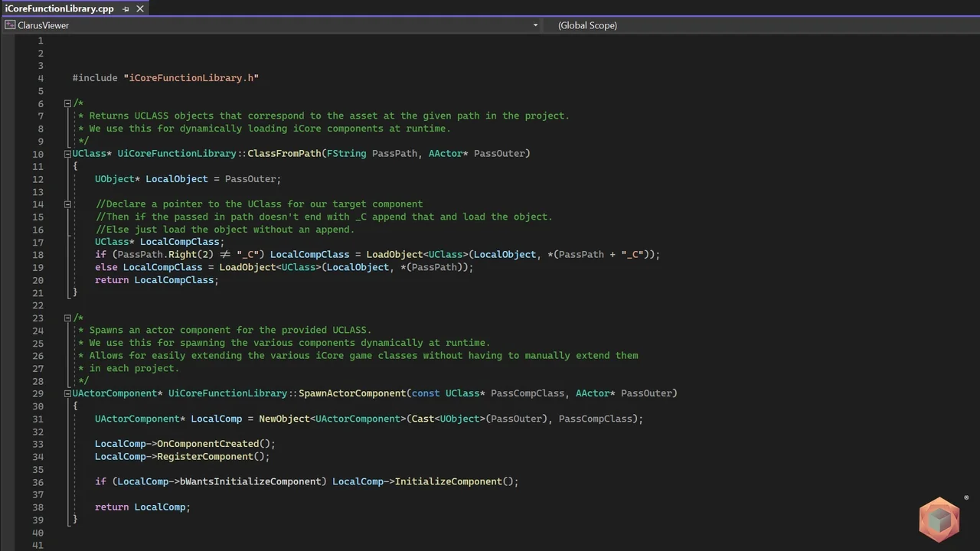
Task: Collapse the SpawnActorComponent function on line 29
Action: [x=67, y=393]
